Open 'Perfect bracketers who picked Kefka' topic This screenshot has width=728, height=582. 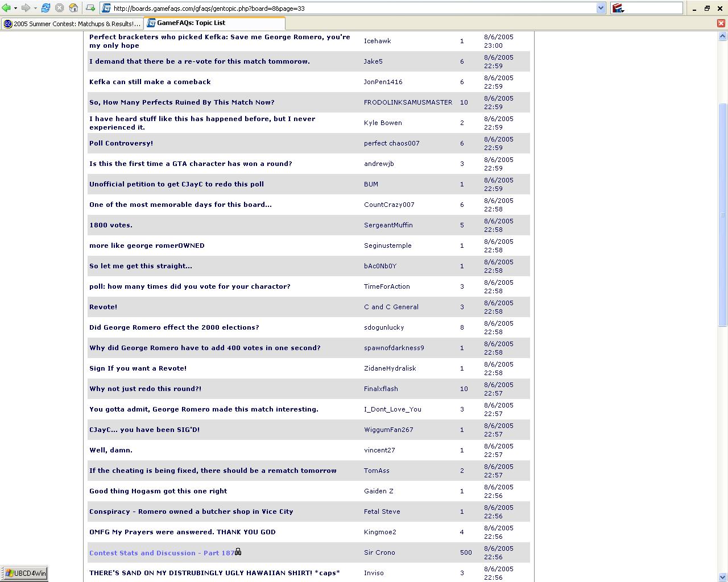coord(220,41)
